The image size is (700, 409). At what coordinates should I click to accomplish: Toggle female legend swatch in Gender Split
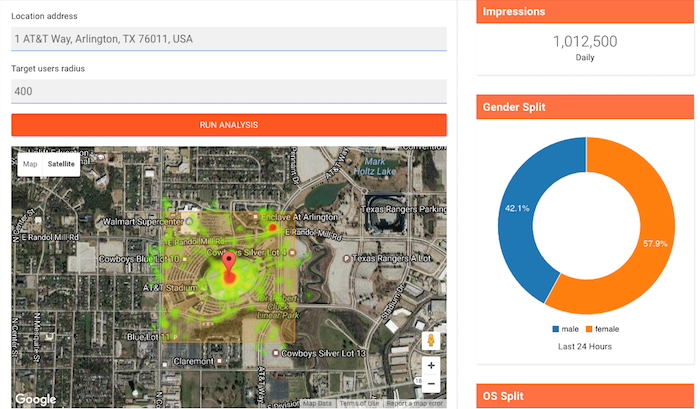589,329
